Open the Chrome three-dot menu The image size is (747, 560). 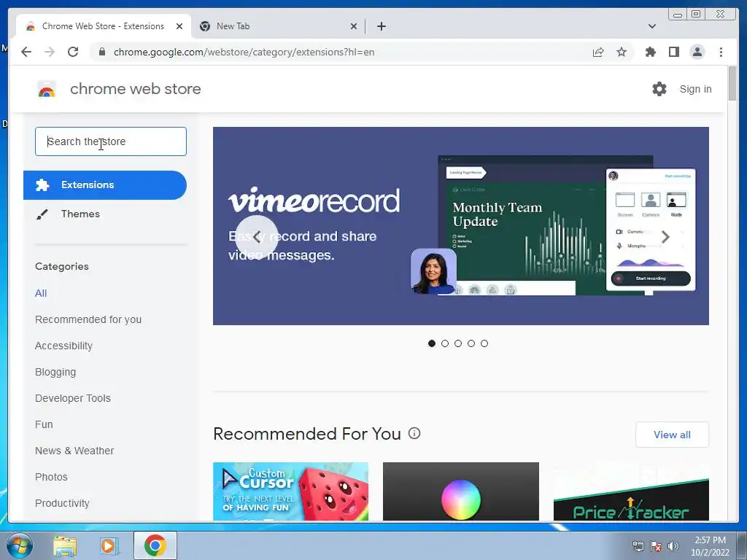(721, 52)
